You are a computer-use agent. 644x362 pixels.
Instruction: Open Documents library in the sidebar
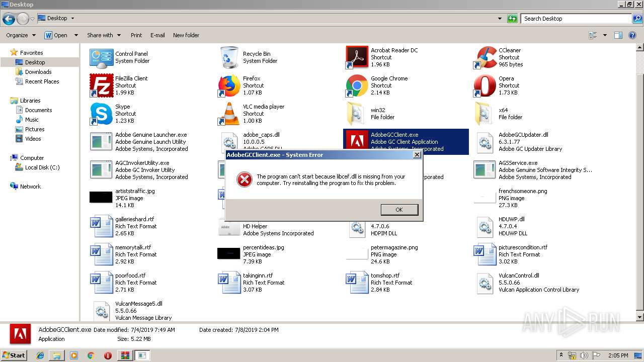[38, 110]
